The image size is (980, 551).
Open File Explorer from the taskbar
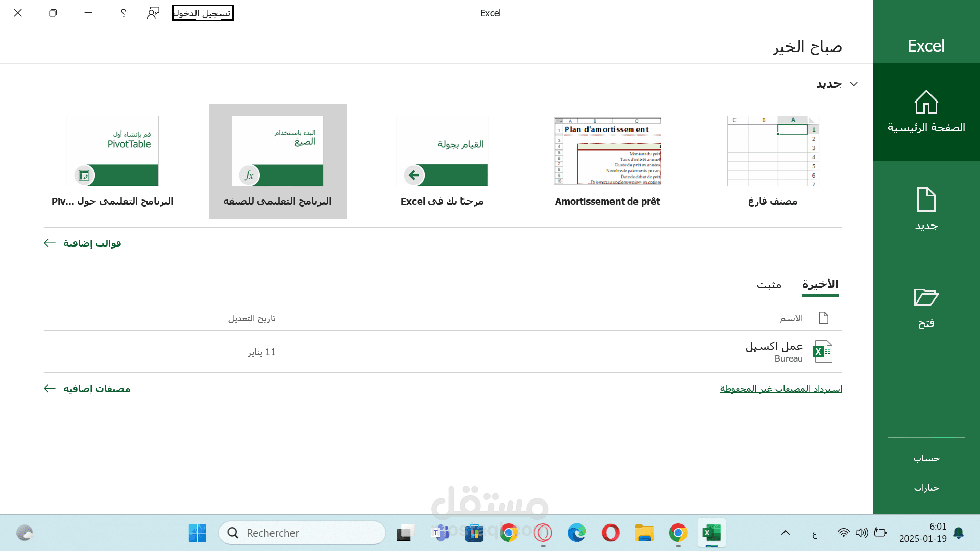click(x=644, y=533)
